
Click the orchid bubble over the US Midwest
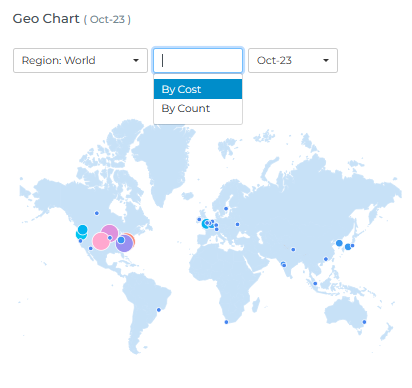tap(110, 232)
